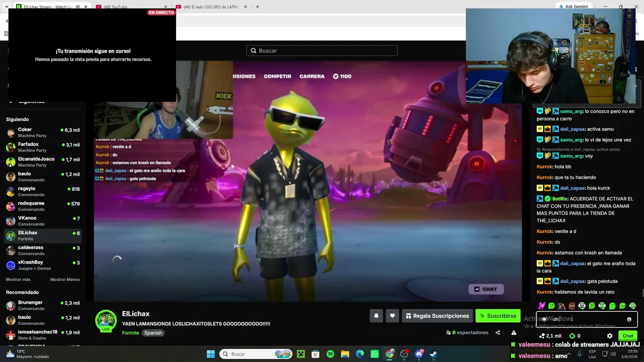Click the BotRix username in chat
The height and width of the screenshot is (362, 644).
560,199
